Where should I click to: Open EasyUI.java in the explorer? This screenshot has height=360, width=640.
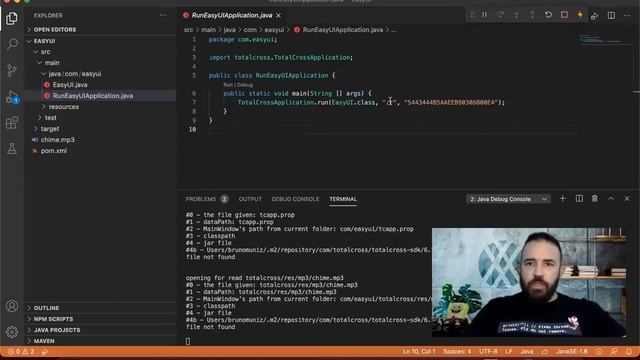pos(100,85)
